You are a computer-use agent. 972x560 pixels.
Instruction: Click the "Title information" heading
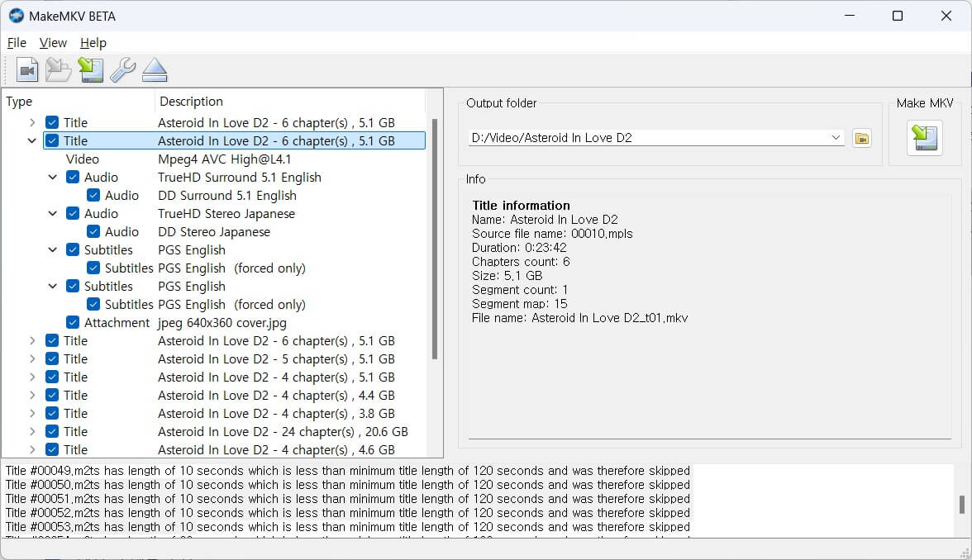click(521, 206)
